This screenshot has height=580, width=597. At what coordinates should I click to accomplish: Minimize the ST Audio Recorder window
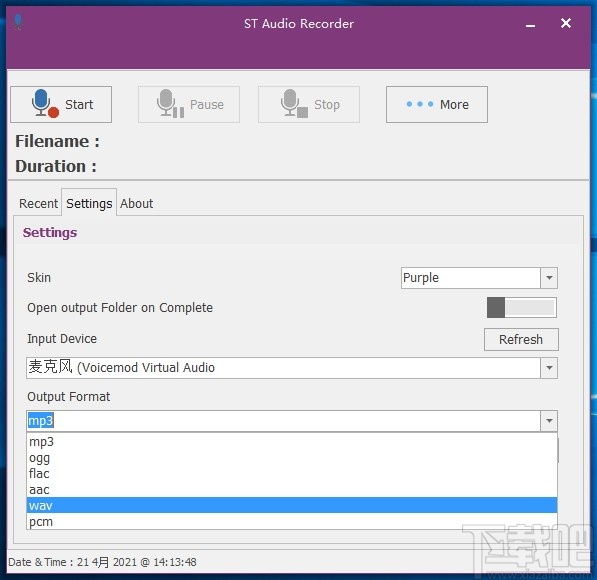tap(530, 25)
